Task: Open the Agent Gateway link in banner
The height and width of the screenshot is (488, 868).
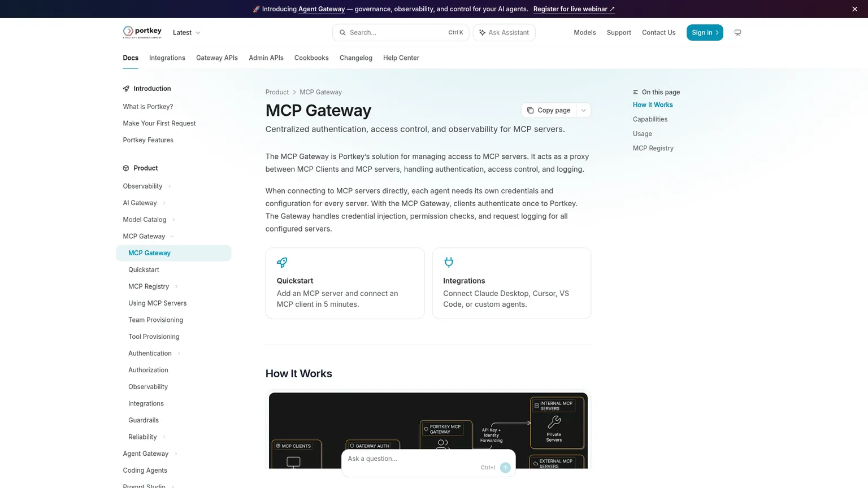Action: [322, 9]
